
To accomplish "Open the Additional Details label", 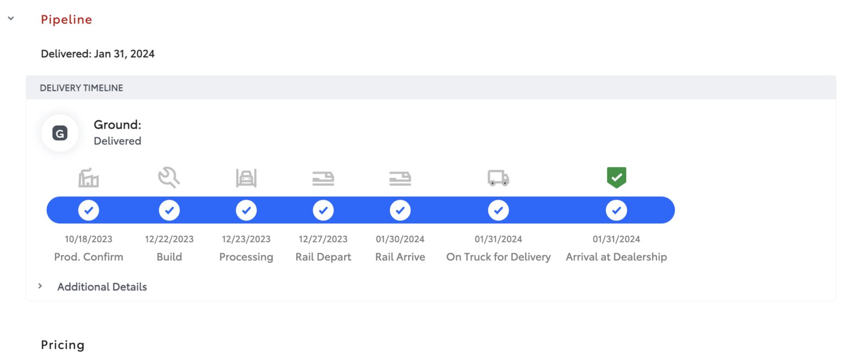I will pyautogui.click(x=102, y=287).
